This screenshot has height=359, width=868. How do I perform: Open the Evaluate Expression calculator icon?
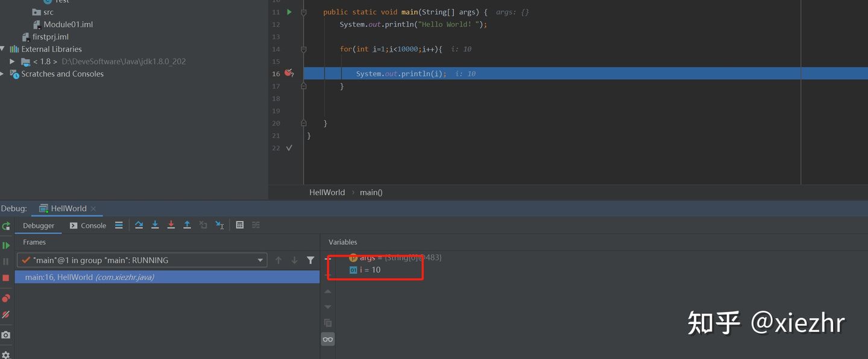click(240, 224)
